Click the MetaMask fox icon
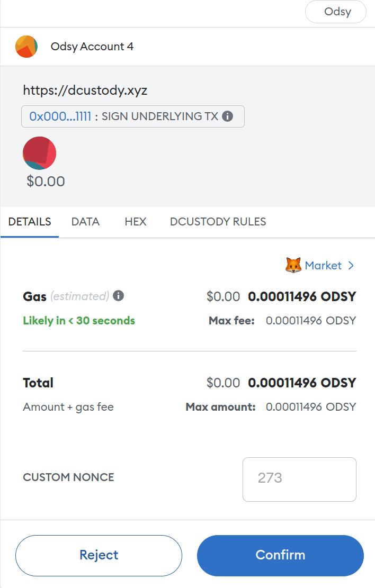The width and height of the screenshot is (375, 588). 293,266
